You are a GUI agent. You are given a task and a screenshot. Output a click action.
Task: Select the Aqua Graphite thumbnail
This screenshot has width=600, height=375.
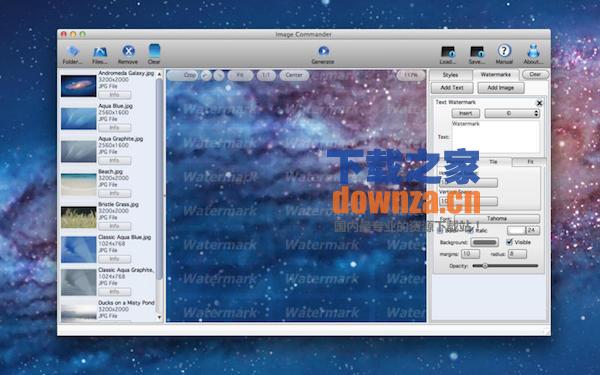[78, 152]
